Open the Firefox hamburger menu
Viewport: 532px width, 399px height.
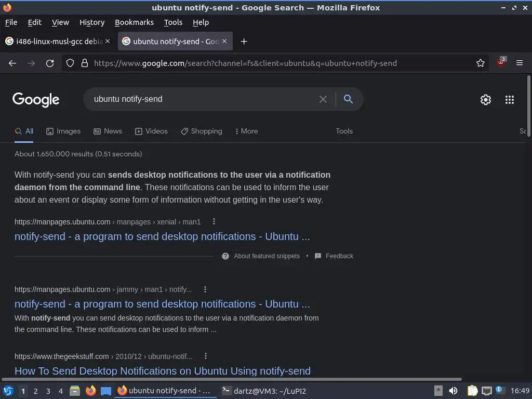520,63
